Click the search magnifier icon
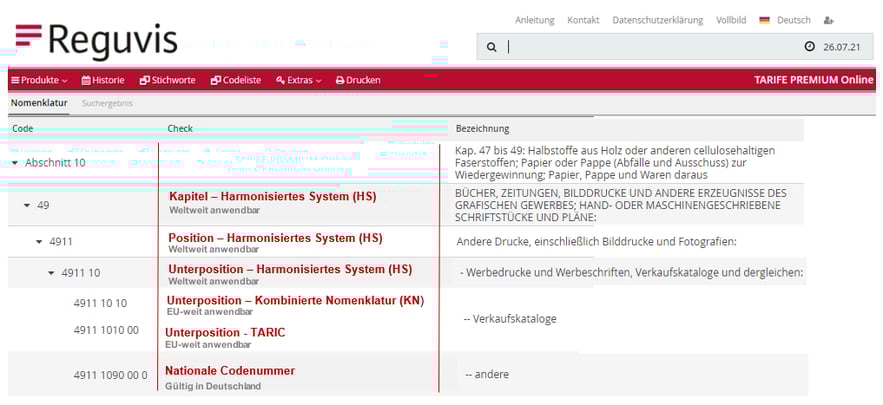The height and width of the screenshot is (405, 883). coord(491,47)
